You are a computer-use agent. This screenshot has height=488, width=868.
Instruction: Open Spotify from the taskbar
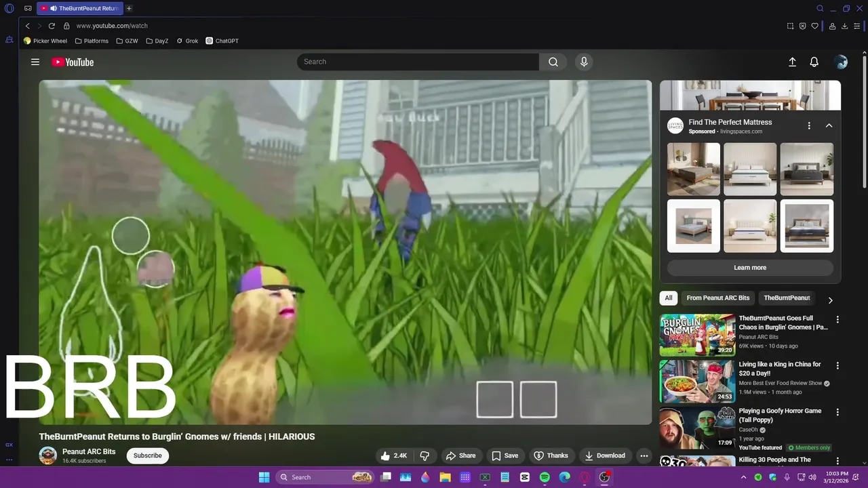[545, 477]
